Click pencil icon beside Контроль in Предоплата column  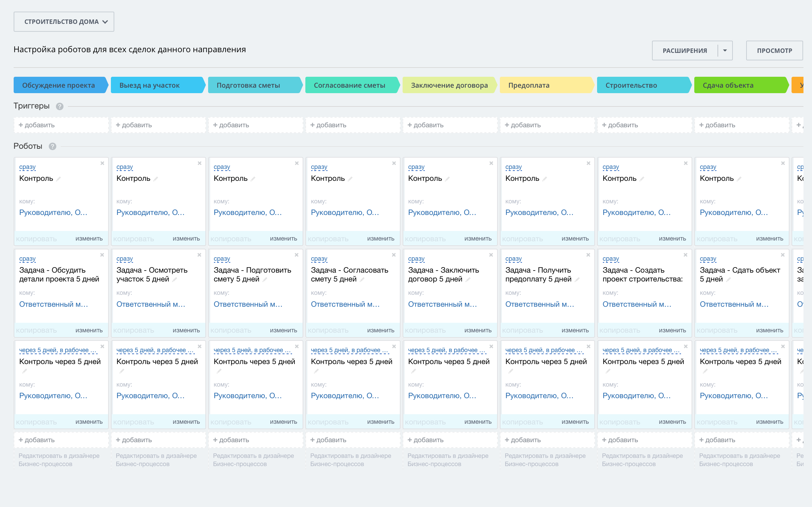click(545, 179)
